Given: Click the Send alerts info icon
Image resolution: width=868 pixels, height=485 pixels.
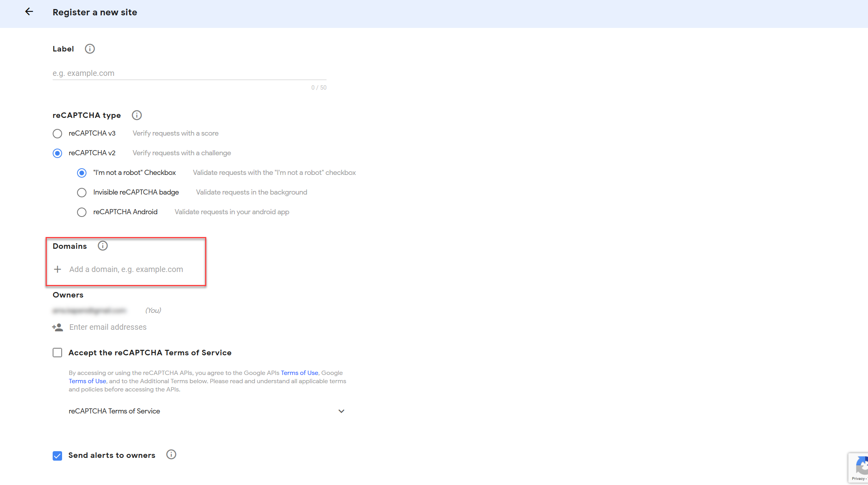Looking at the screenshot, I should [x=171, y=455].
